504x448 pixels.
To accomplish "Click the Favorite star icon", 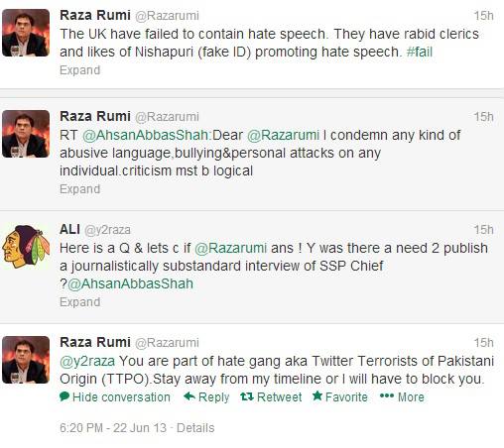I will pyautogui.click(x=317, y=395).
